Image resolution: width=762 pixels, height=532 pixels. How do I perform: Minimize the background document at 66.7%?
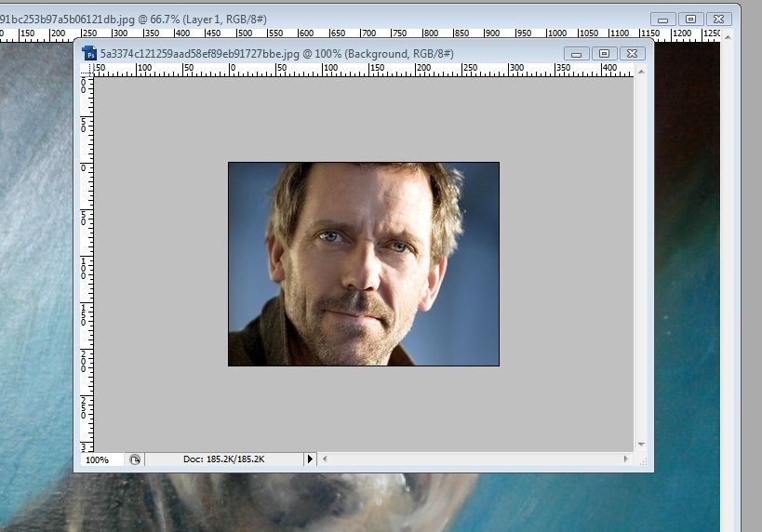[662, 19]
